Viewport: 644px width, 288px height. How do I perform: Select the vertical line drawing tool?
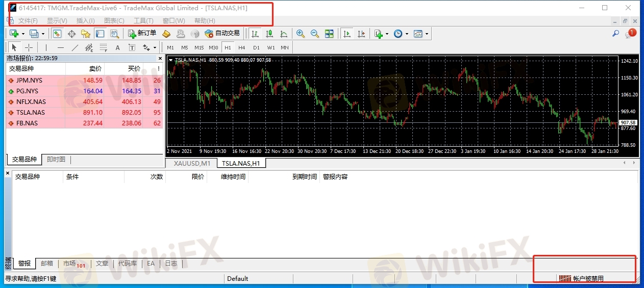[x=46, y=47]
